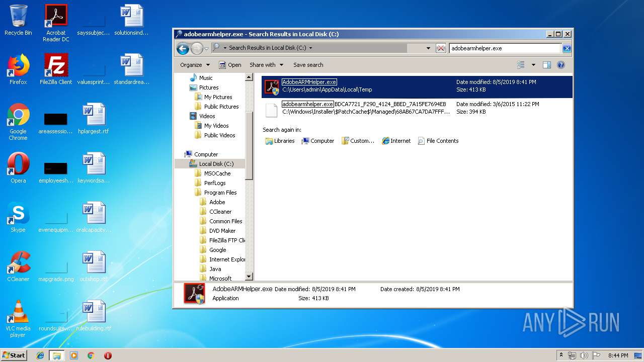Image resolution: width=644 pixels, height=362 pixels.
Task: Select outshop.rtf desktop file
Action: tap(94, 266)
